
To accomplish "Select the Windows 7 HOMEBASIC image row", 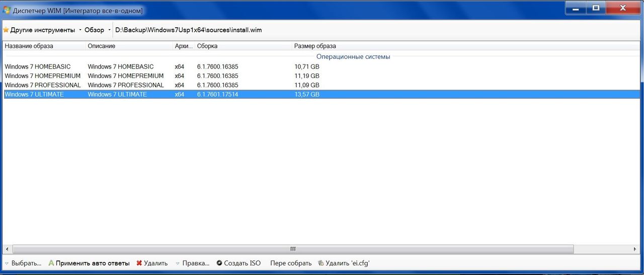I will [38, 66].
